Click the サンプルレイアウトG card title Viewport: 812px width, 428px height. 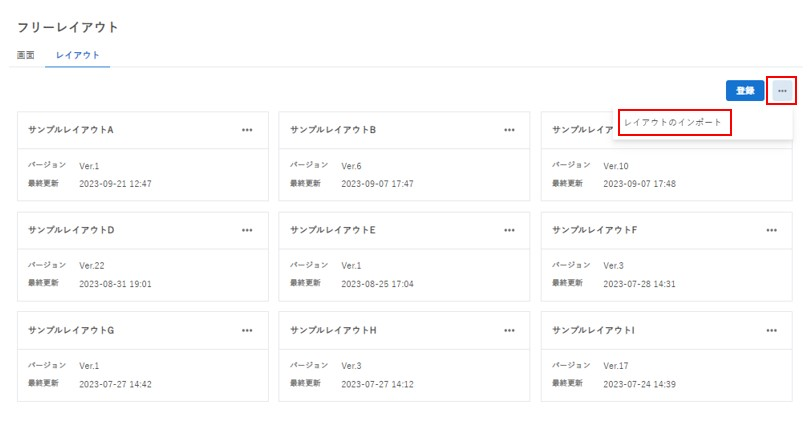pyautogui.click(x=71, y=330)
